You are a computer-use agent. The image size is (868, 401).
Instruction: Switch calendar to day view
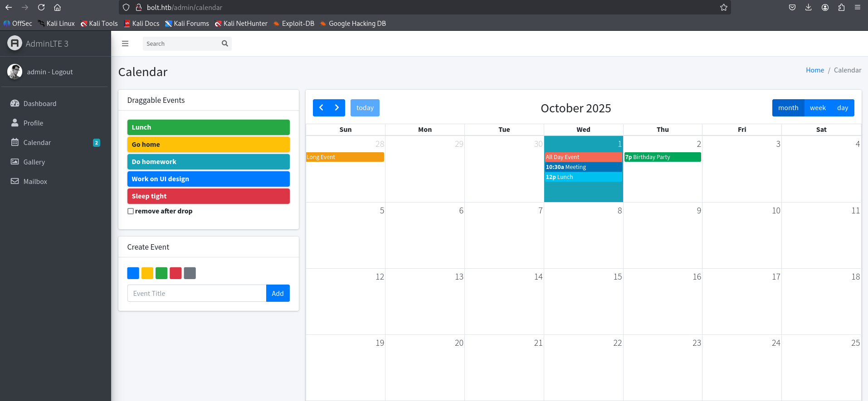(842, 108)
